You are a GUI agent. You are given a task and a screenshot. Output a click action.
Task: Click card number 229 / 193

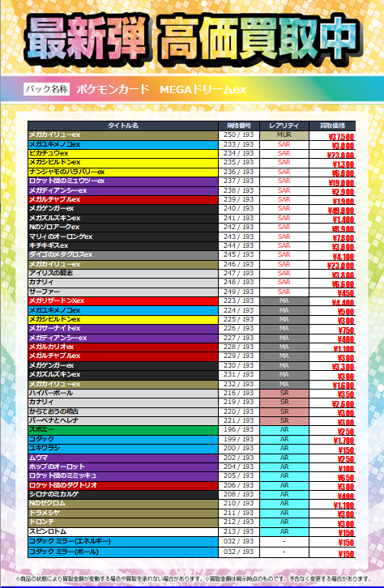[x=238, y=356]
